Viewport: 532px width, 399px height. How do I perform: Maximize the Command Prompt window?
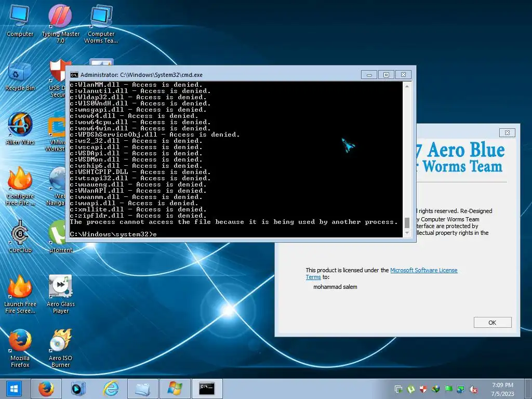(386, 75)
